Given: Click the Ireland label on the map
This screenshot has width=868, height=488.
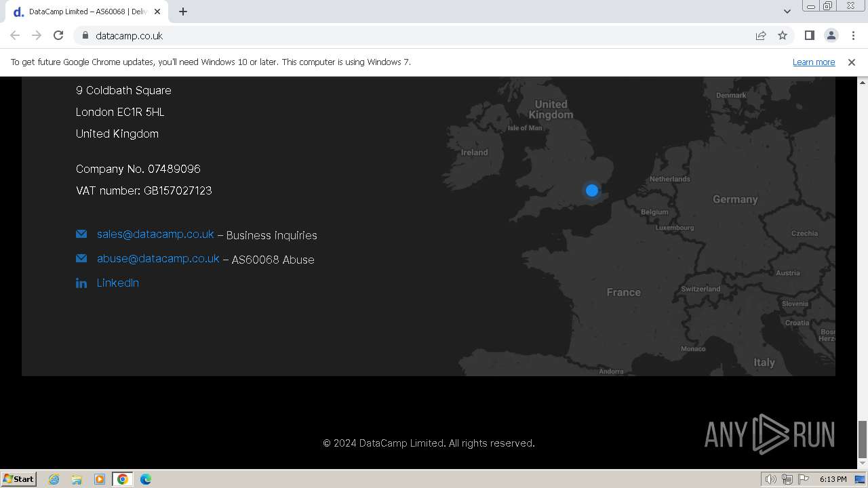Looking at the screenshot, I should pyautogui.click(x=475, y=152).
